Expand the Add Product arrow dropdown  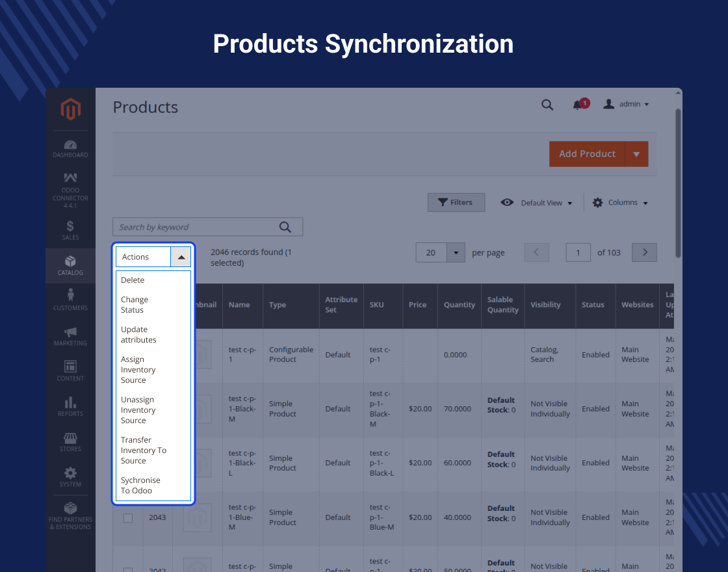point(636,154)
